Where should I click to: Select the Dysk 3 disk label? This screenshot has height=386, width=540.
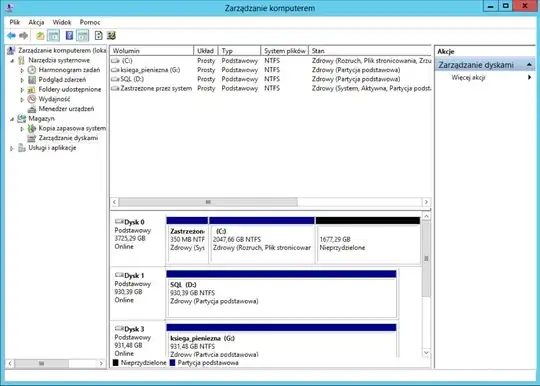(x=138, y=340)
